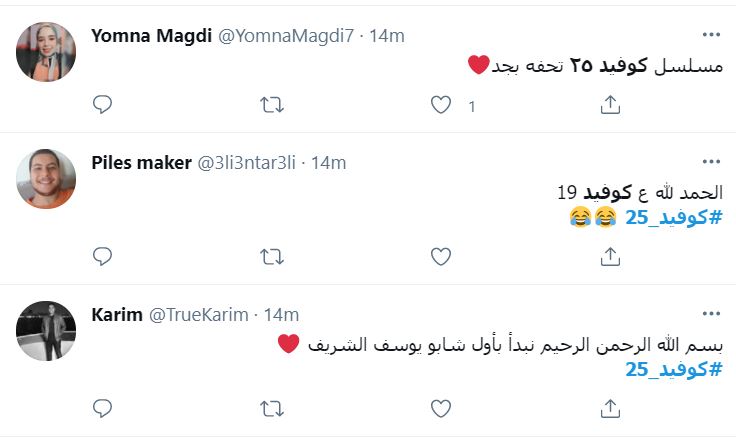Retweet Piles maker's tweet
Screen dimensions: 736x440
[x=271, y=256]
